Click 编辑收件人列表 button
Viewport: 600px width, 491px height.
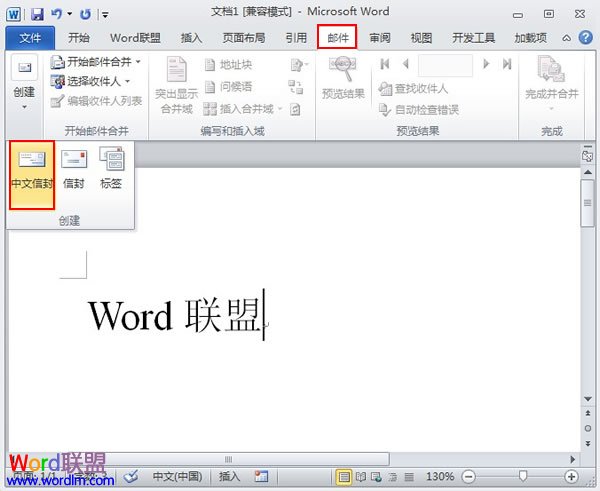pos(96,101)
